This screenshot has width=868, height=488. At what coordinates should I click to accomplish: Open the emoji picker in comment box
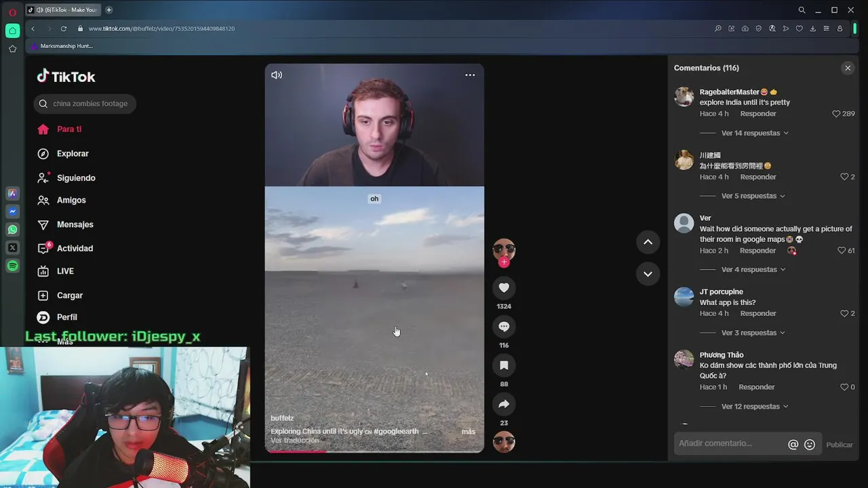pyautogui.click(x=810, y=445)
